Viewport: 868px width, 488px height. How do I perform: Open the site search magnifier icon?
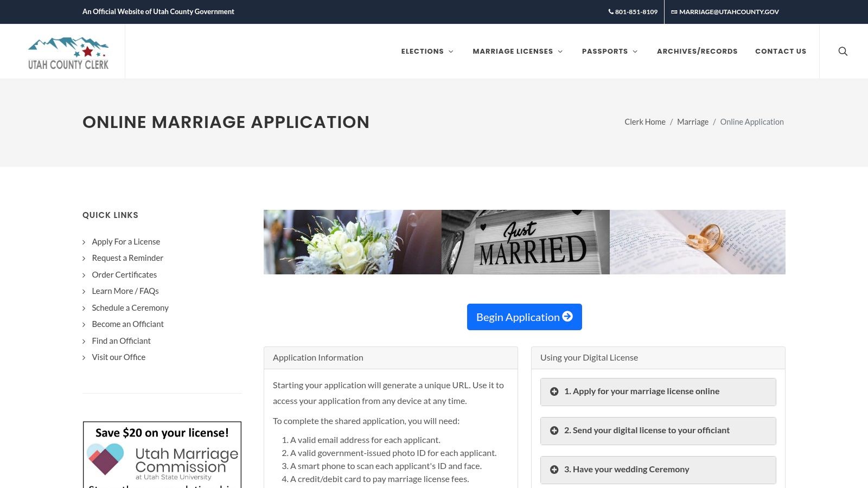click(x=843, y=51)
